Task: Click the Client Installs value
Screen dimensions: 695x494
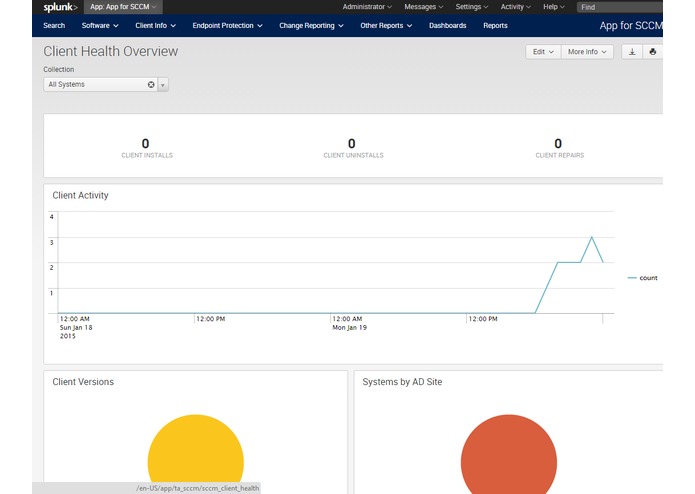Action: (145, 144)
